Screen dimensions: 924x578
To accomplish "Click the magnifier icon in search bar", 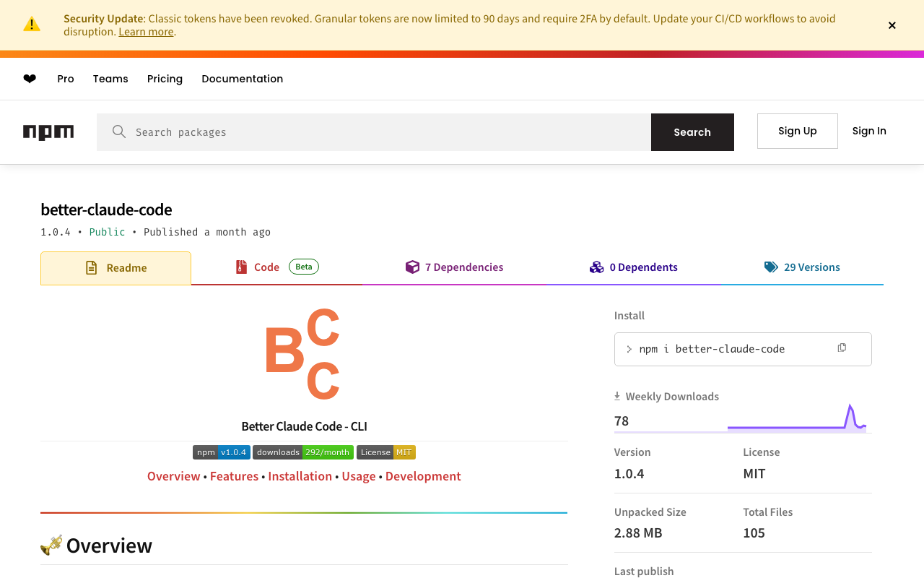I will [119, 131].
